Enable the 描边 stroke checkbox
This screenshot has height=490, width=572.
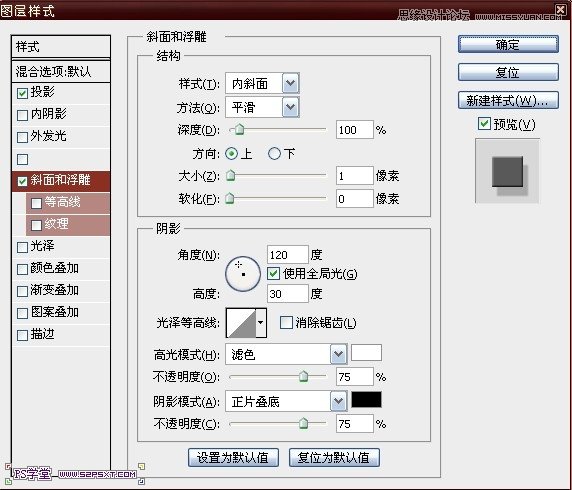[x=22, y=335]
